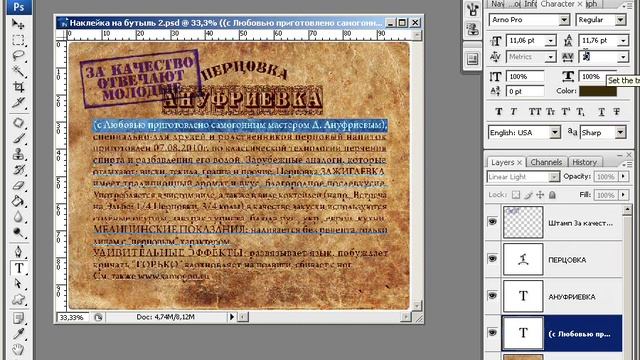The width and height of the screenshot is (640, 360).
Task: Open the tracking value dropdown
Action: (x=623, y=57)
